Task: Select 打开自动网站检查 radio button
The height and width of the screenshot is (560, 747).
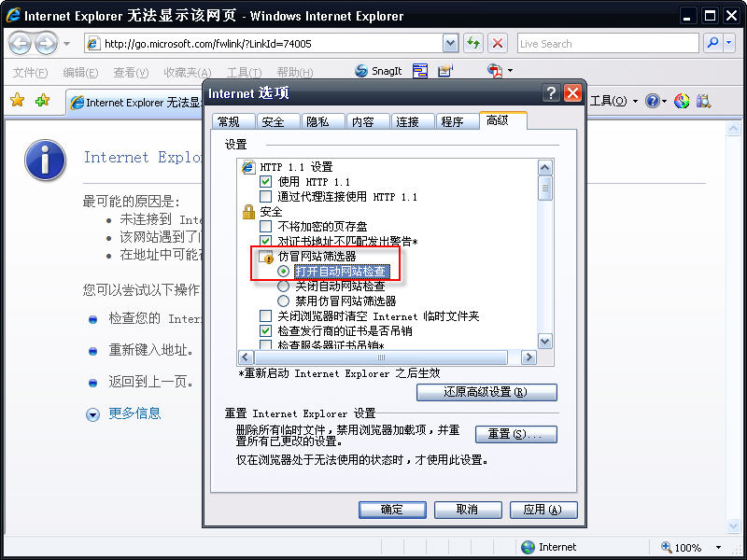Action: [x=284, y=272]
